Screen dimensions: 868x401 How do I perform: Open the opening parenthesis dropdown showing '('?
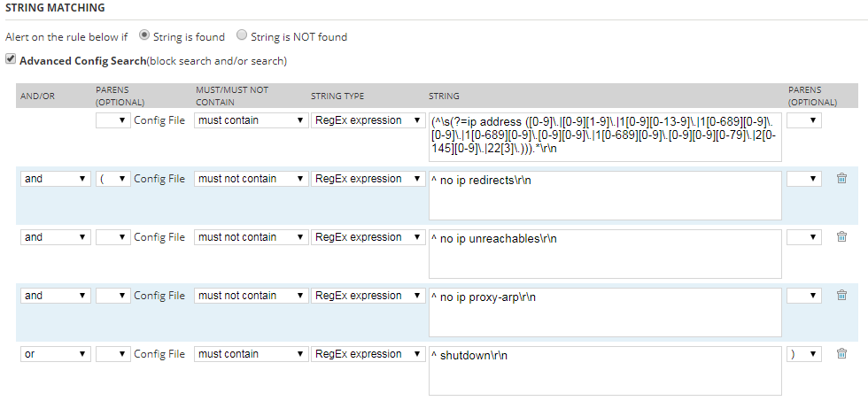112,179
